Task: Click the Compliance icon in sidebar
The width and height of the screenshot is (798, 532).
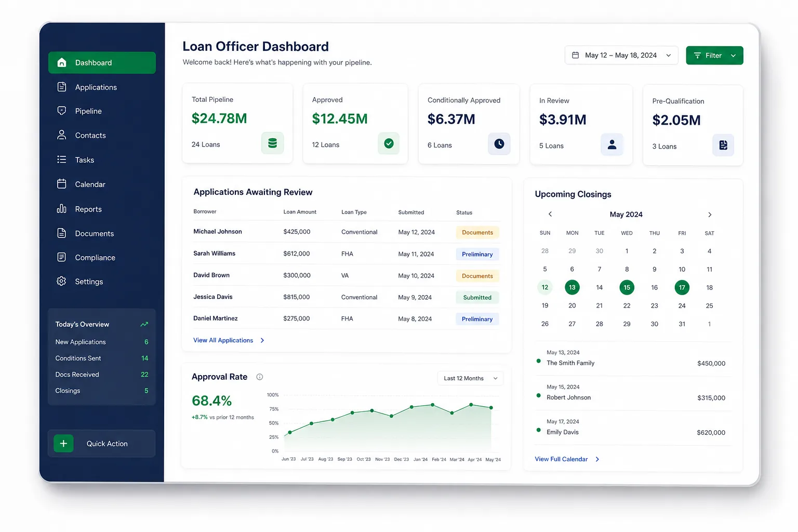Action: [x=62, y=257]
